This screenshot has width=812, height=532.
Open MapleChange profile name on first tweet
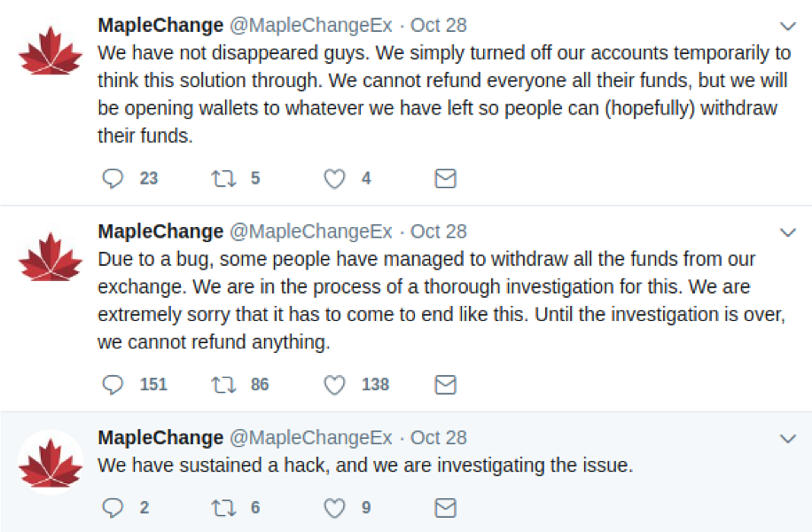[160, 26]
